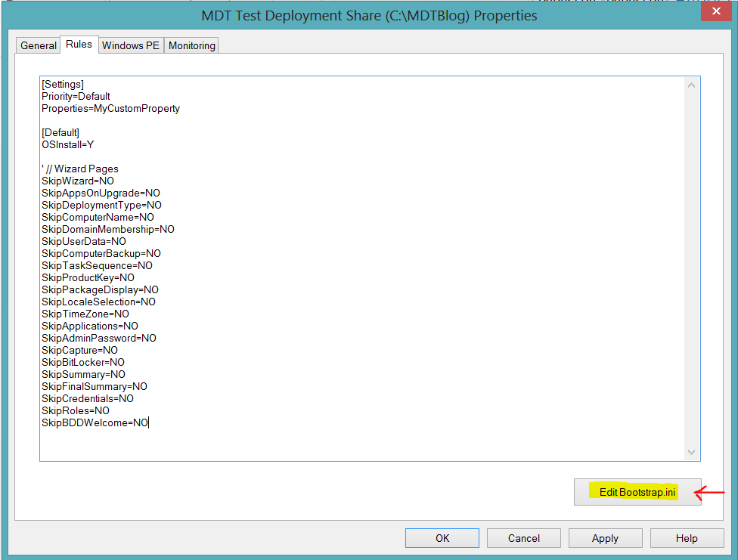Screen dimensions: 738x560
Task: Click the SkipSummary=NO line
Action: pyautogui.click(x=83, y=375)
